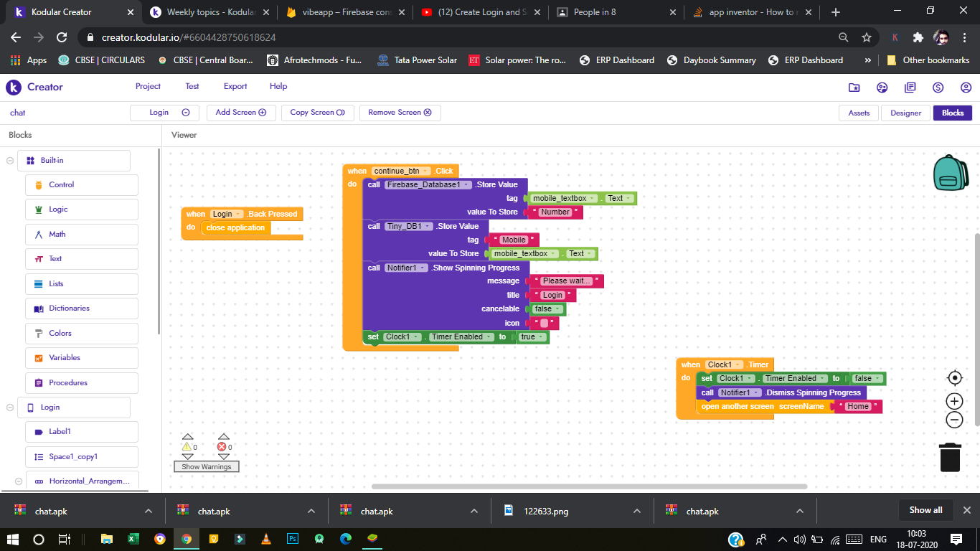Open the account profile icon in Creator header

click(x=966, y=88)
